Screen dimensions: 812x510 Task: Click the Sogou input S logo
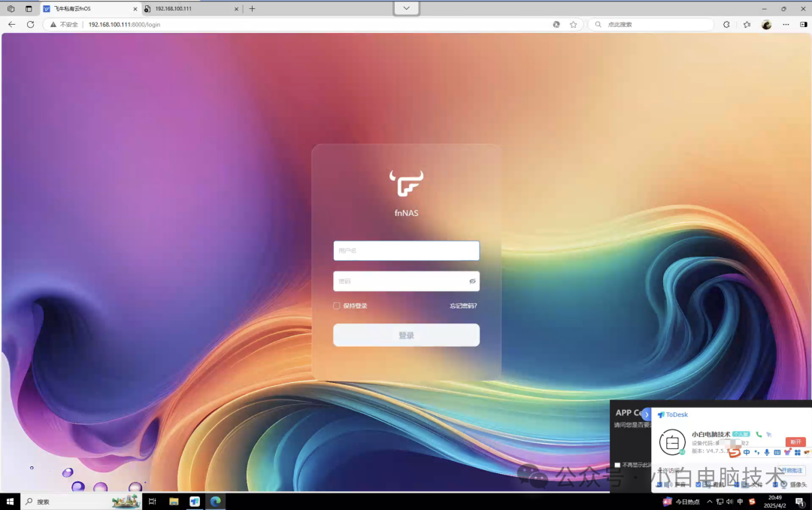(735, 453)
